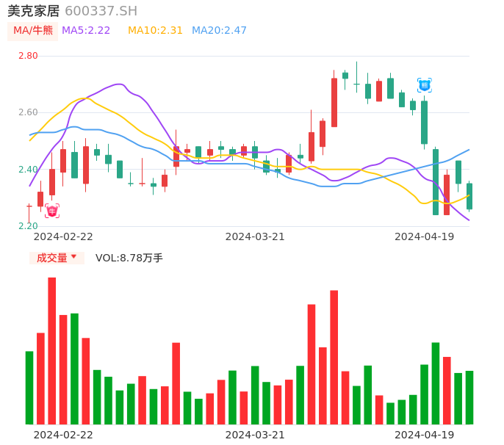Click the 2.40 price axis label
The image size is (504, 445).
[x=28, y=170]
